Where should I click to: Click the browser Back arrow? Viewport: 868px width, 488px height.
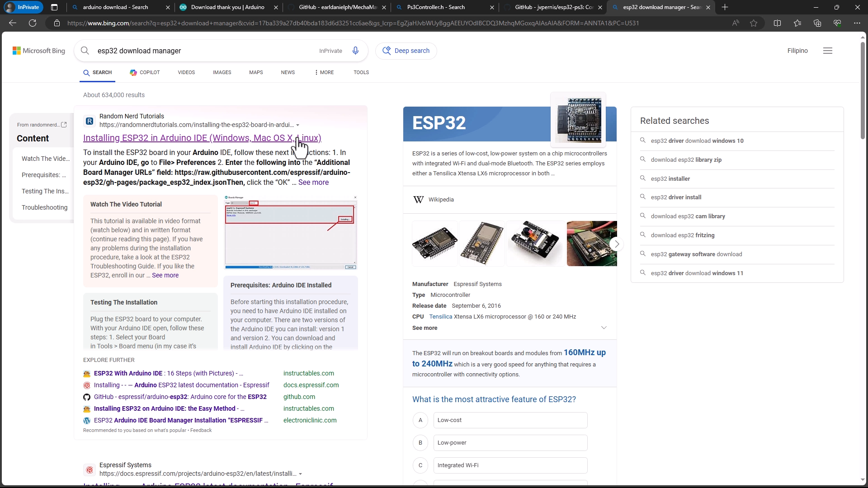point(13,23)
